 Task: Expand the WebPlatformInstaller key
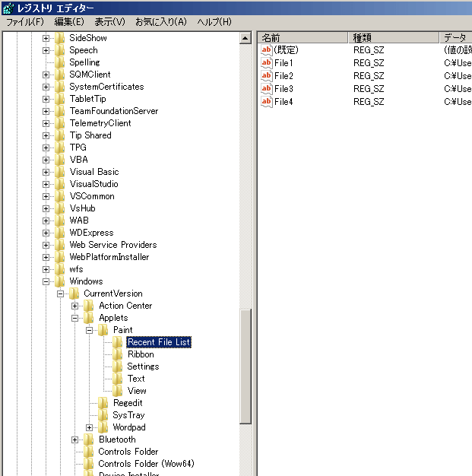click(x=46, y=257)
